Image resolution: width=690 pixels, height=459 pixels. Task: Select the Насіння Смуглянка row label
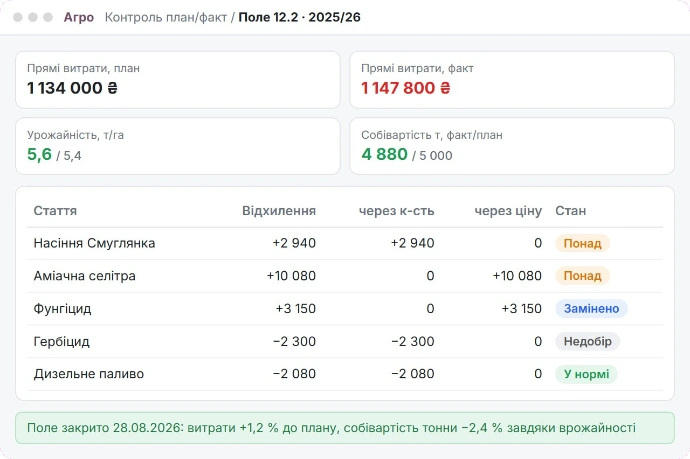tap(94, 243)
